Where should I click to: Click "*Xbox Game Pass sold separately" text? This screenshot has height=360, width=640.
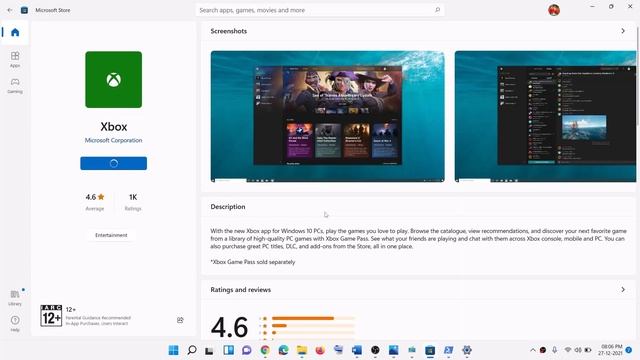tap(253, 262)
